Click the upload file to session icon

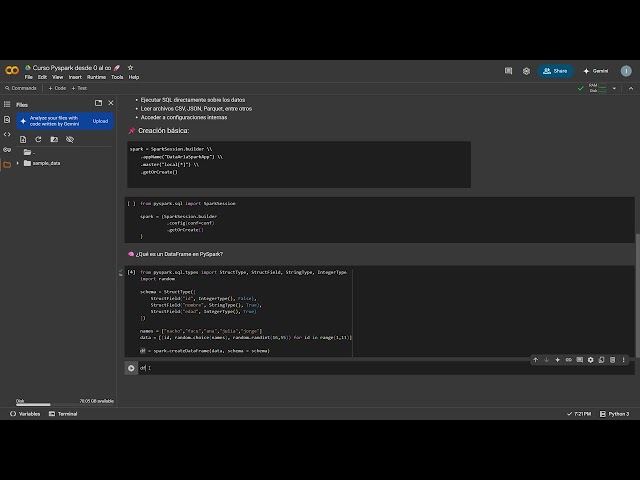[x=23, y=140]
